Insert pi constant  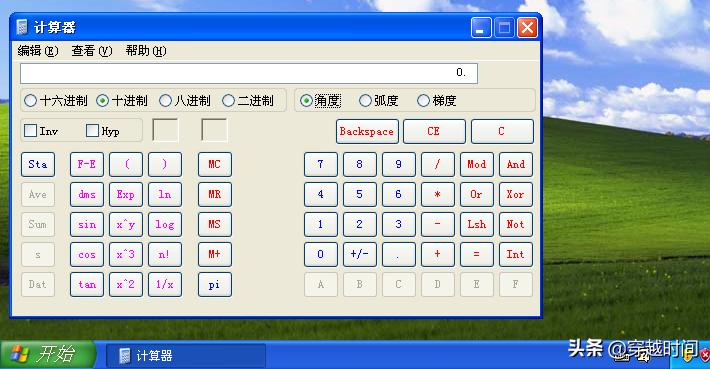click(215, 284)
